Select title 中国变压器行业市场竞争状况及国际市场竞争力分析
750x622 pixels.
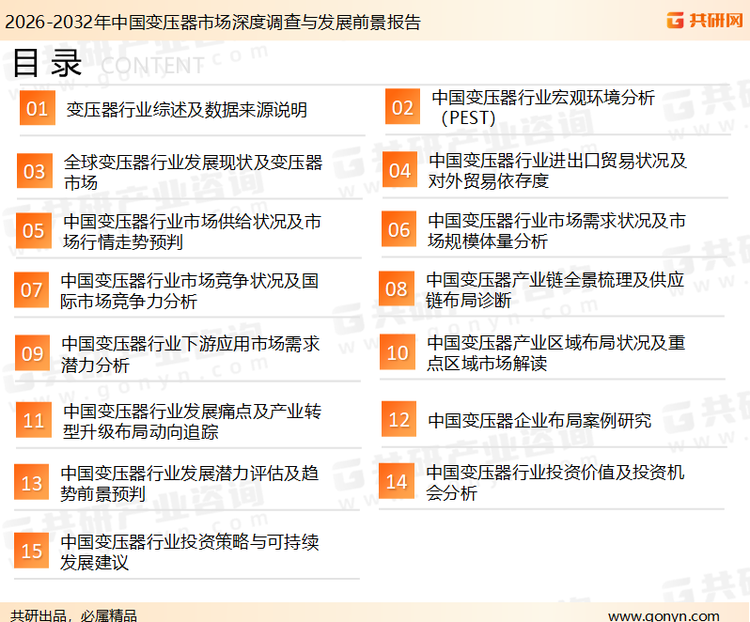pyautogui.click(x=189, y=291)
